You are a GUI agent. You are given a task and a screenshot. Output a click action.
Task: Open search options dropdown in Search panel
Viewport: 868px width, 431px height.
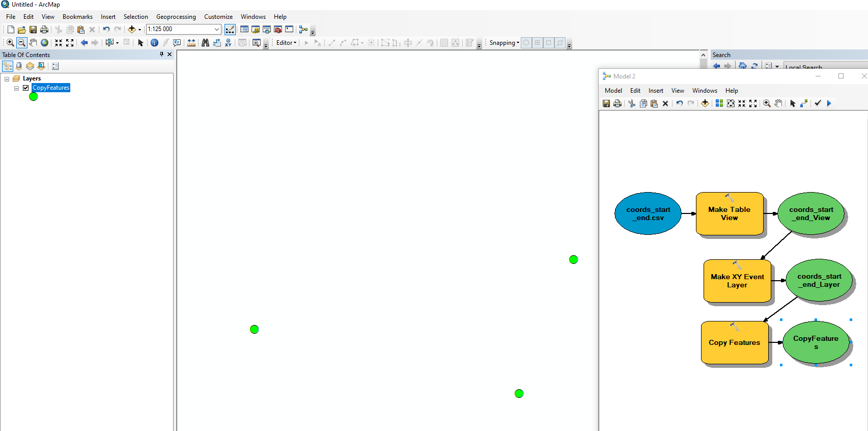pos(777,66)
